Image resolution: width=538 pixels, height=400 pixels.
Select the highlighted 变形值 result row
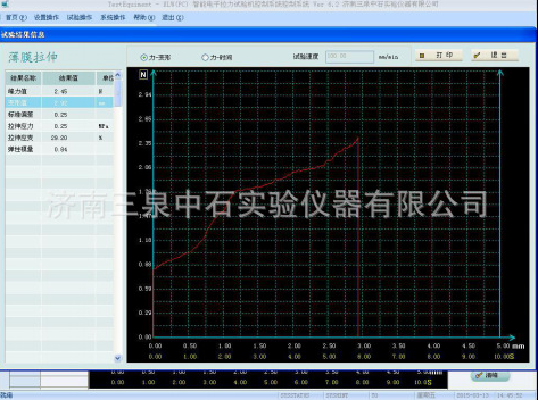[x=60, y=103]
